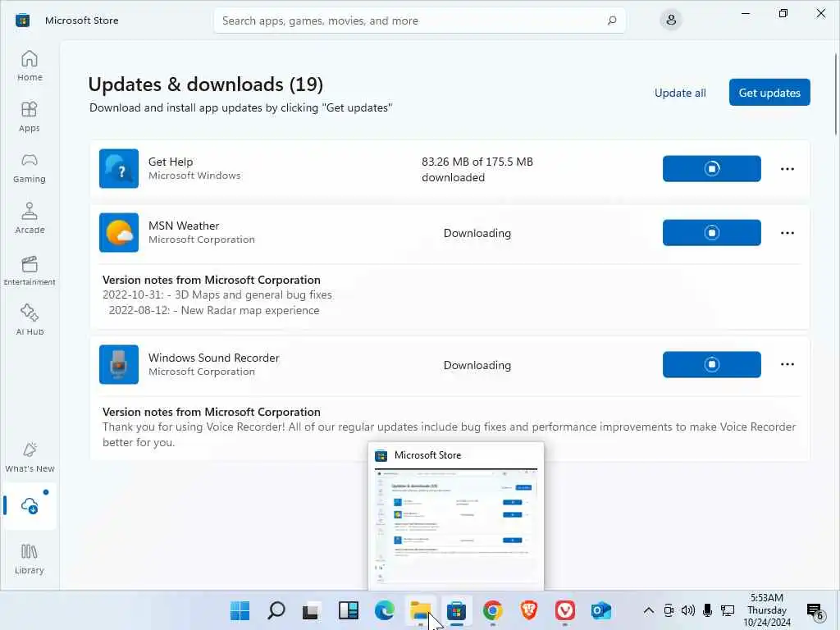This screenshot has width=840, height=630.
Task: Click the MSN Weather app icon
Action: pyautogui.click(x=119, y=232)
